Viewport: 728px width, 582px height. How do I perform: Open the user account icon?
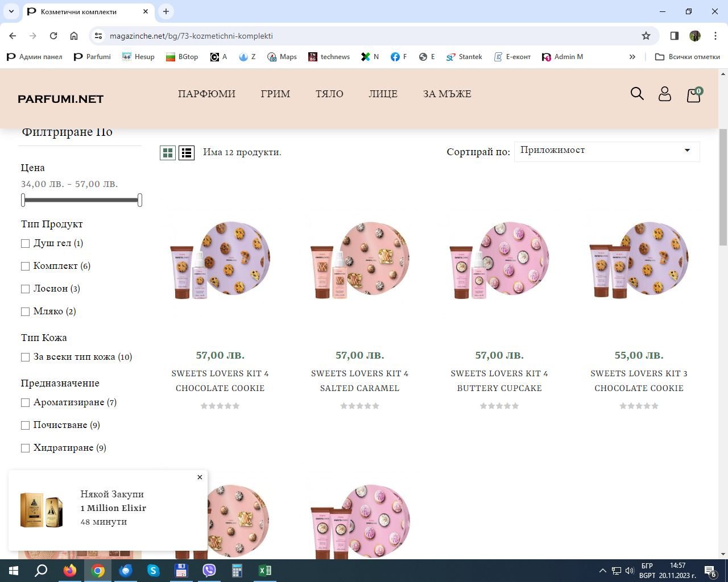665,94
